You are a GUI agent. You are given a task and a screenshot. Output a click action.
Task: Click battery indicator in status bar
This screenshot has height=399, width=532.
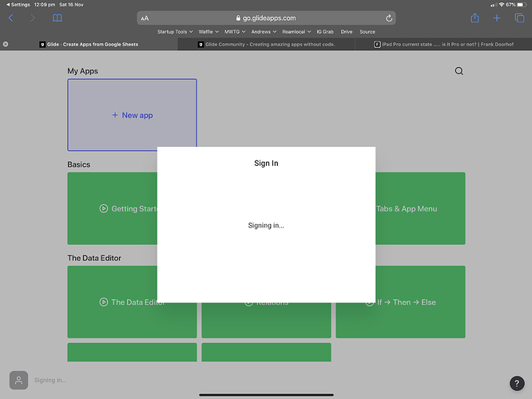point(522,5)
